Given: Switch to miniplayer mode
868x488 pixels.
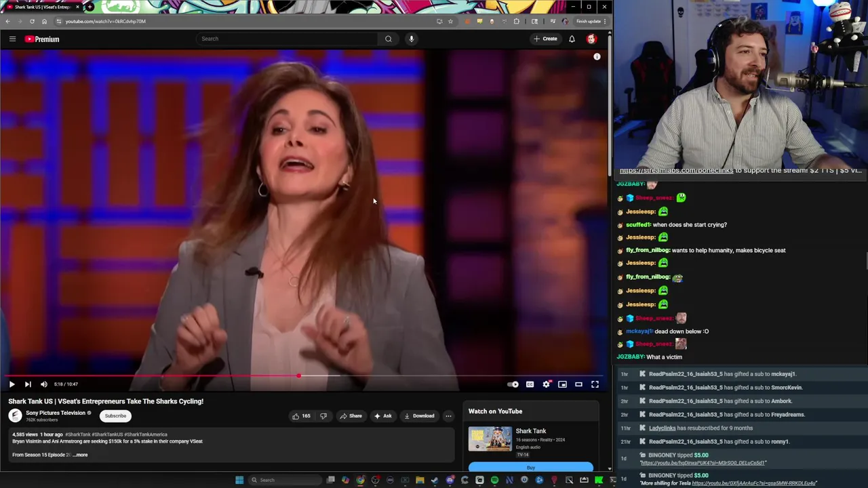Looking at the screenshot, I should tap(562, 384).
